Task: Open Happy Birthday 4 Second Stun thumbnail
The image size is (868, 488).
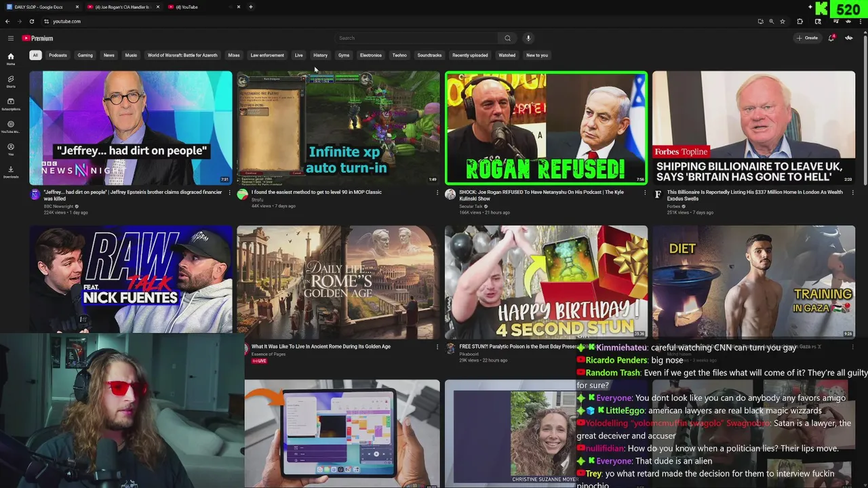Action: click(x=546, y=282)
